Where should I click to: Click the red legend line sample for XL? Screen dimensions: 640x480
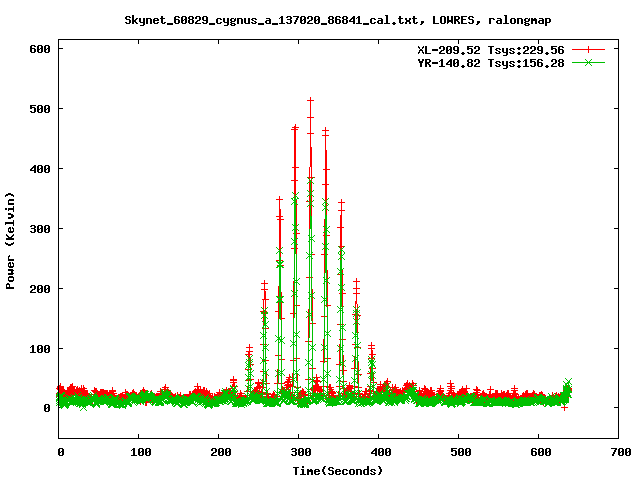coord(588,50)
